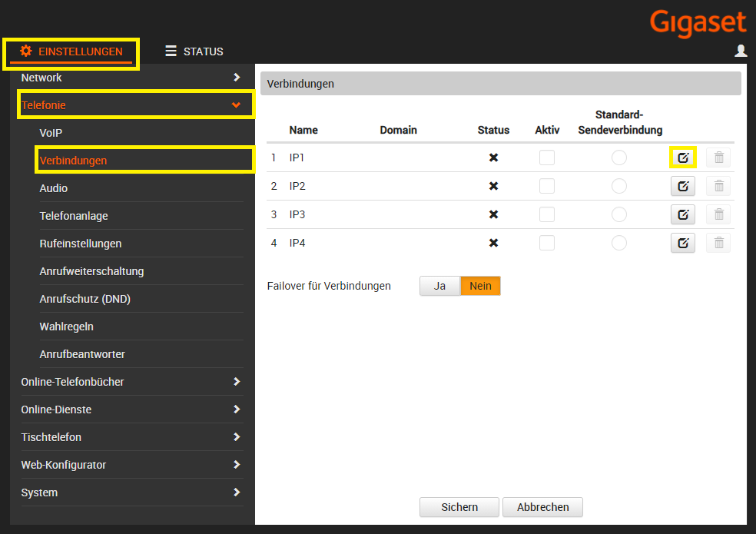Delete the IP3 connection via trash icon
Viewport: 756px width, 534px height.
click(718, 214)
